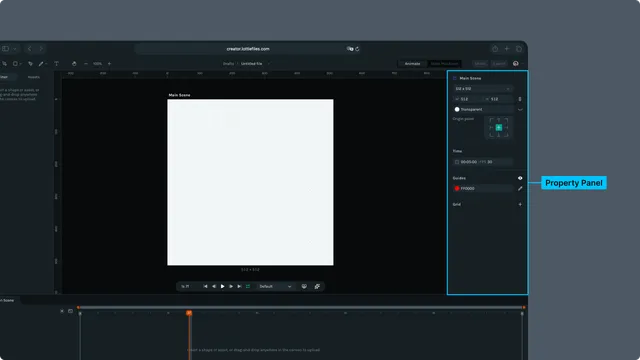Screen dimensions: 640x360
Task: Open the Default dropdown in the playback bar
Action: (275, 287)
